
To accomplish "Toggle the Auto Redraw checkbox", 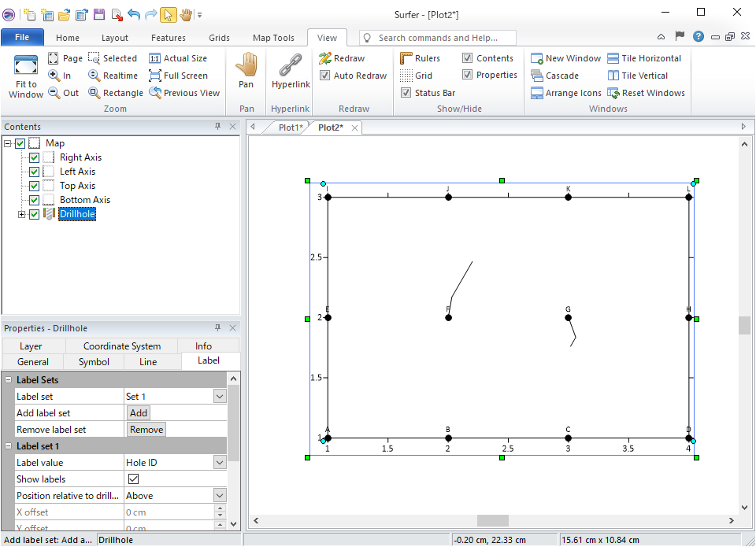I will click(x=325, y=76).
